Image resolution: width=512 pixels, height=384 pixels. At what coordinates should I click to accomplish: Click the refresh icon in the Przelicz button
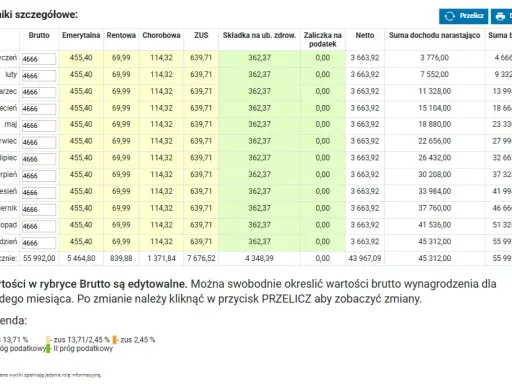click(x=449, y=16)
